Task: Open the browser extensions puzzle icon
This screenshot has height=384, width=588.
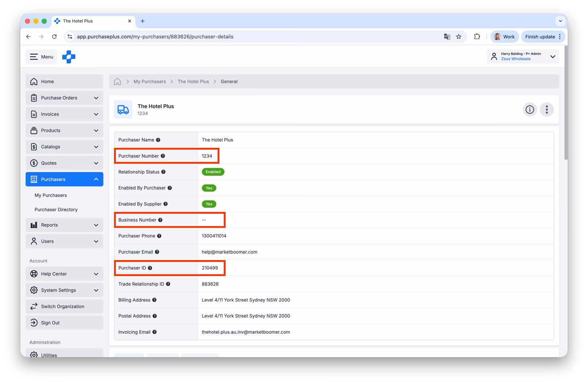Action: 477,37
